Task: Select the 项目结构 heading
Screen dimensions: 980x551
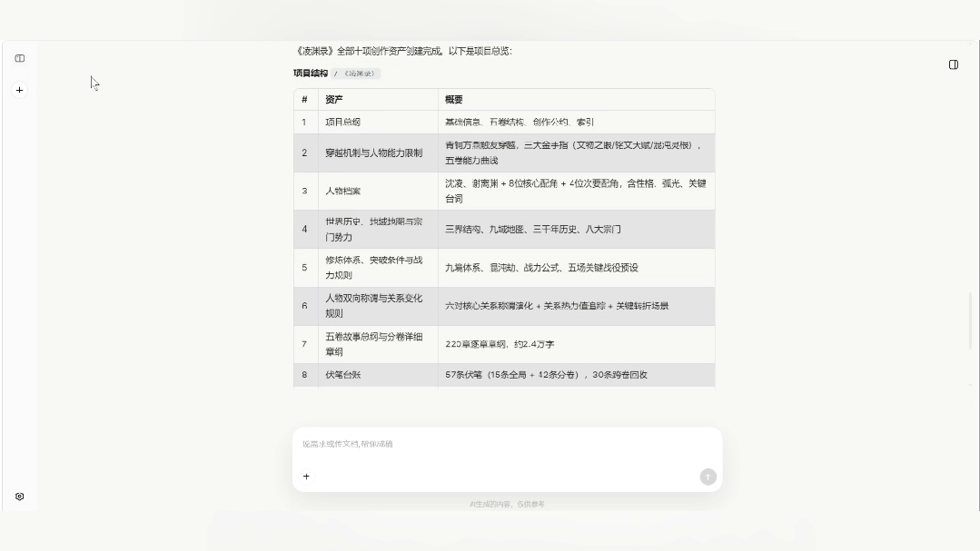Action: (311, 74)
